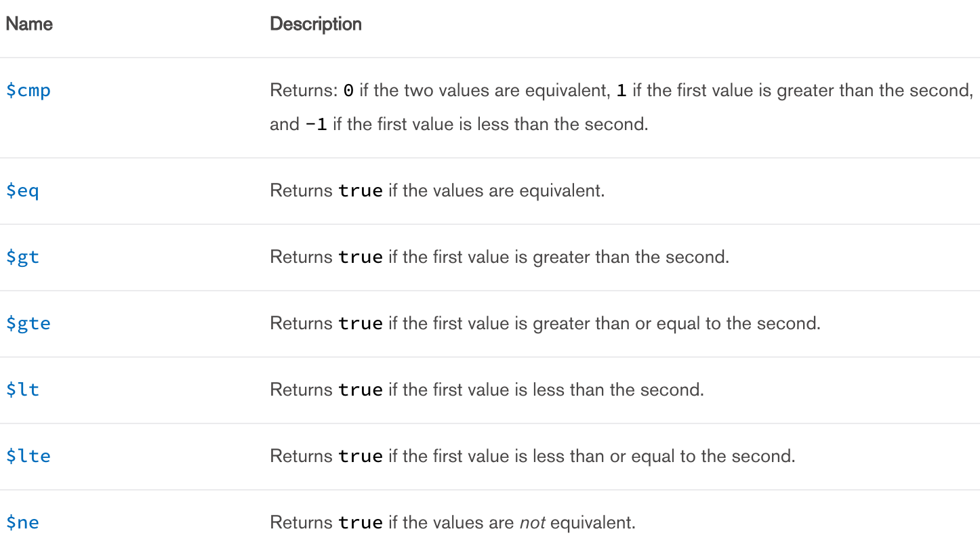Follow the $gt operator link
The height and width of the screenshot is (542, 980).
tap(23, 257)
